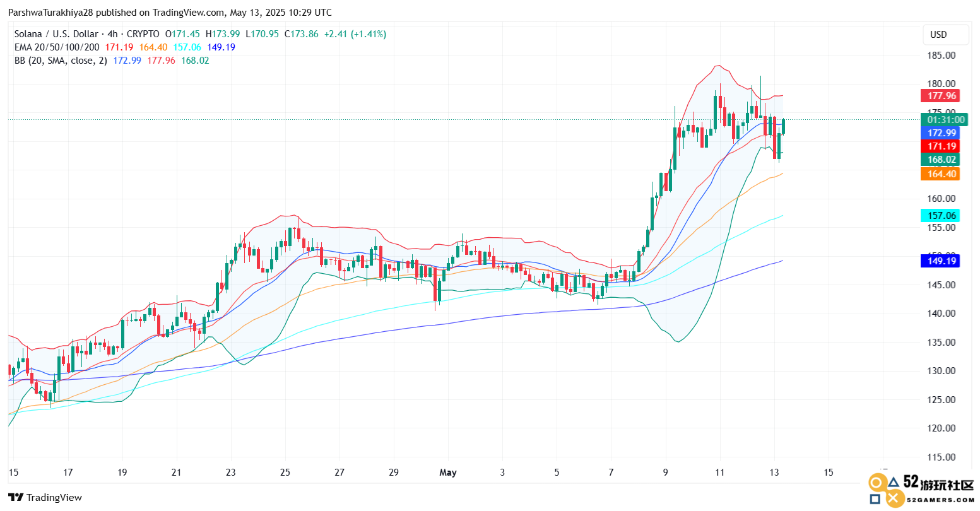Click the EMA value 164.40 in legend
This screenshot has width=980, height=511.
tap(153, 47)
